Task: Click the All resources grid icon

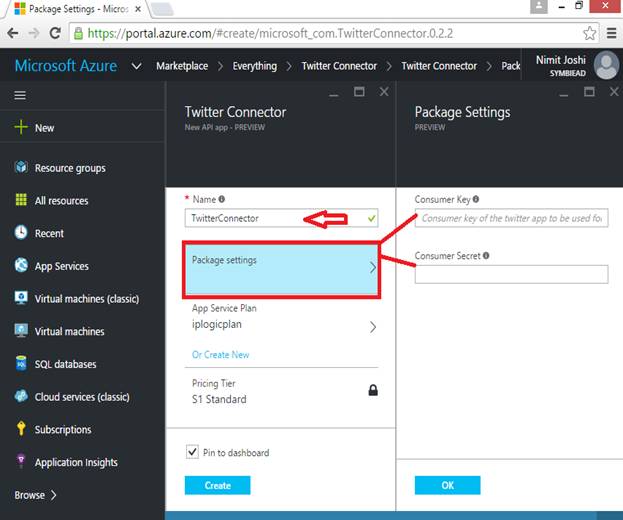Action: coord(21,200)
